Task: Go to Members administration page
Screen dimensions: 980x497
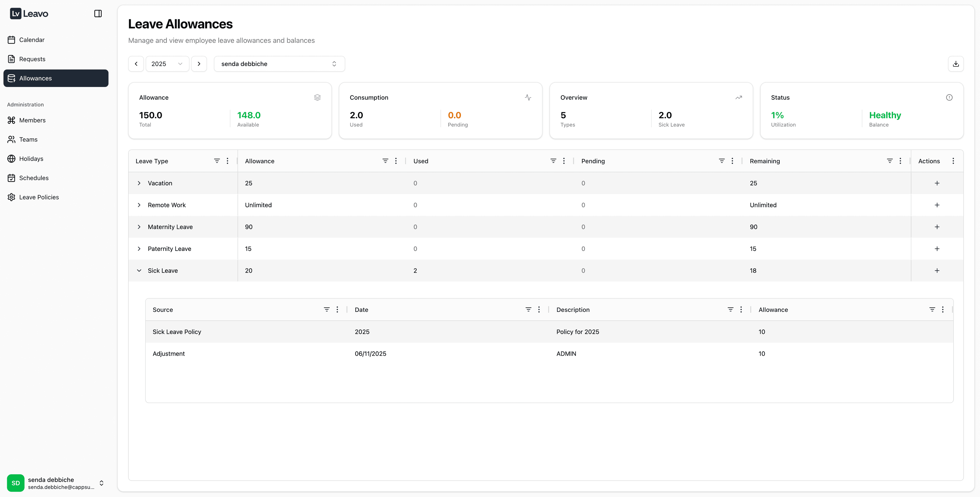Action: [x=32, y=120]
